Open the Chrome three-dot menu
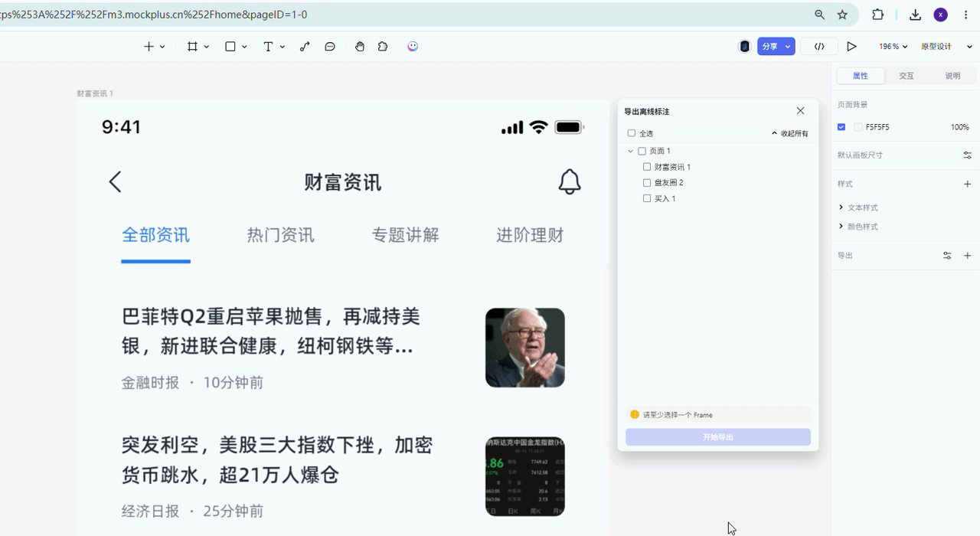Viewport: 980px width, 536px height. click(965, 15)
